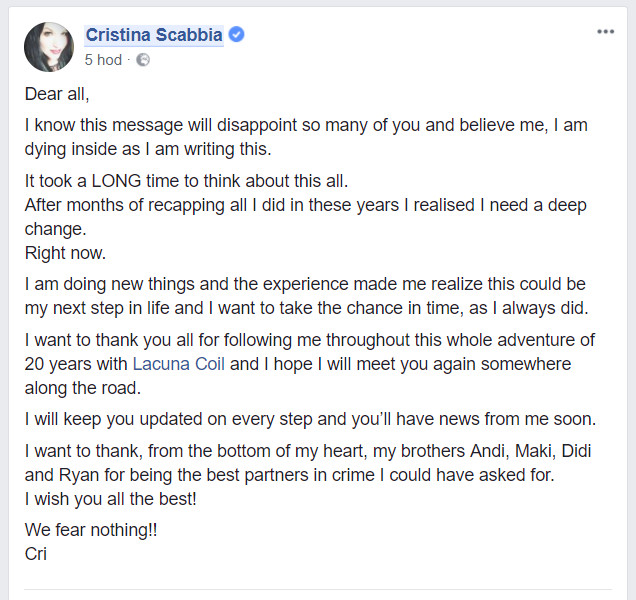Click 'my next step in life' text line
Viewport: 636px width, 600px height.
306,308
